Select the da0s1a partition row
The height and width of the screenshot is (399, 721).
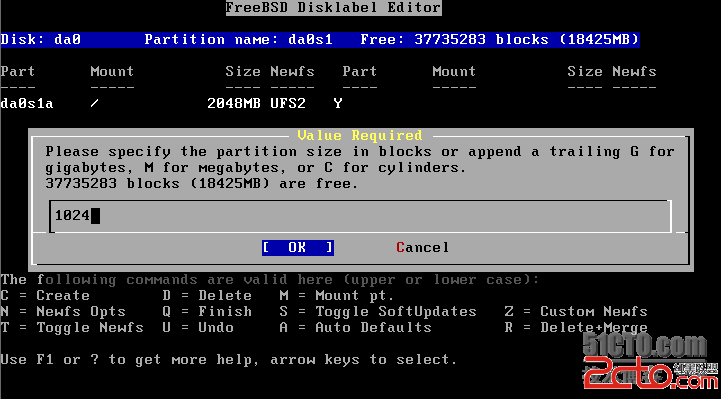172,103
